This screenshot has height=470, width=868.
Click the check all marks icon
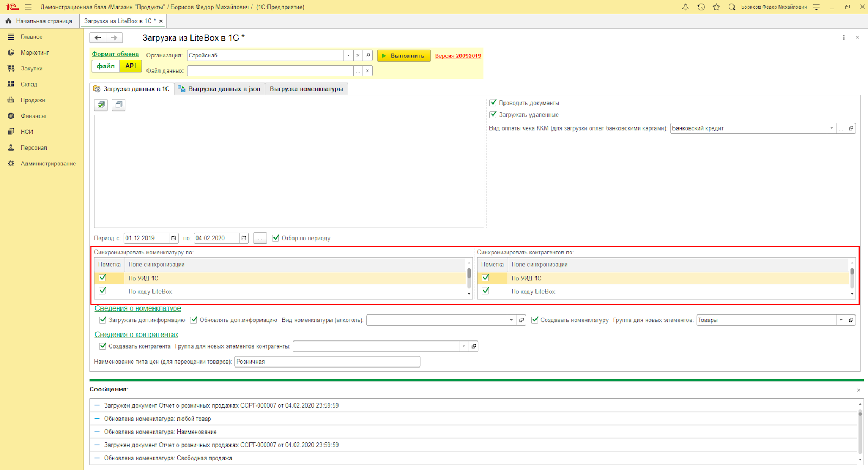click(101, 105)
